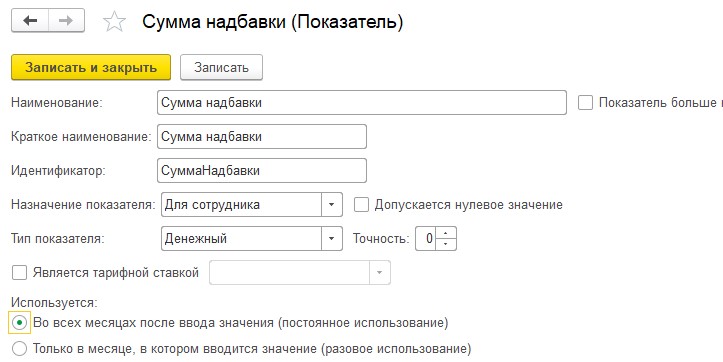Edit the Идентификатор field СуммаНадбавки
Viewport: 723px width, 362px height.
point(262,171)
